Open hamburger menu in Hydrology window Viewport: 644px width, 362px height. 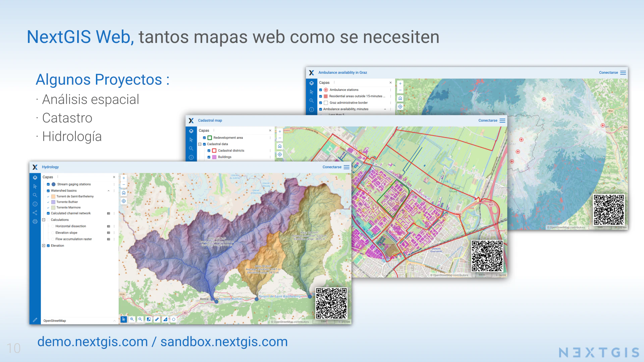tap(346, 167)
